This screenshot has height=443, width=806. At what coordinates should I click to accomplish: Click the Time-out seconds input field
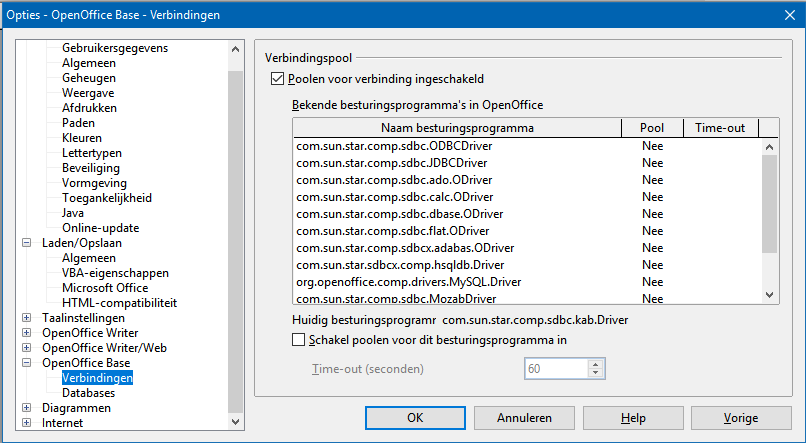point(555,369)
